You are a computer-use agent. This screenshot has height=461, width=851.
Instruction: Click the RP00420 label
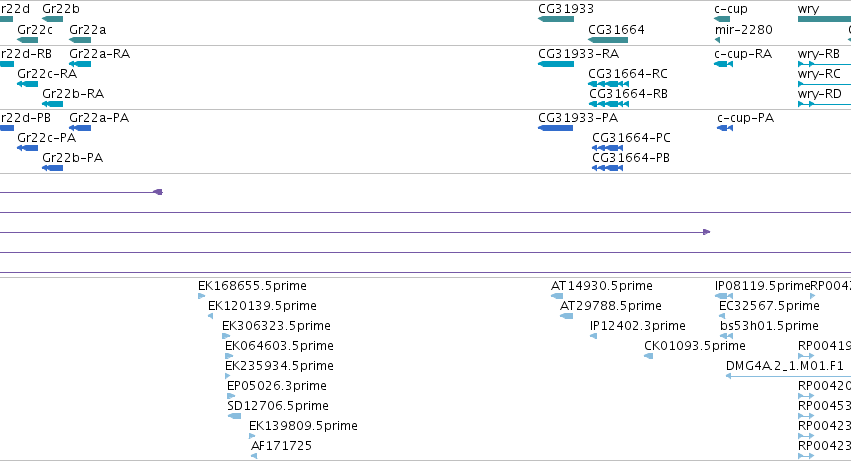[824, 386]
